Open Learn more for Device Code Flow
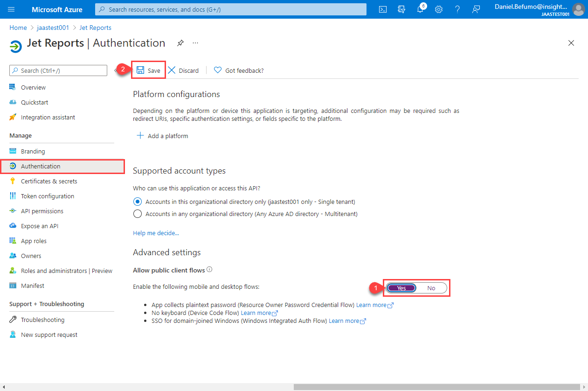This screenshot has height=391, width=588. click(x=259, y=313)
